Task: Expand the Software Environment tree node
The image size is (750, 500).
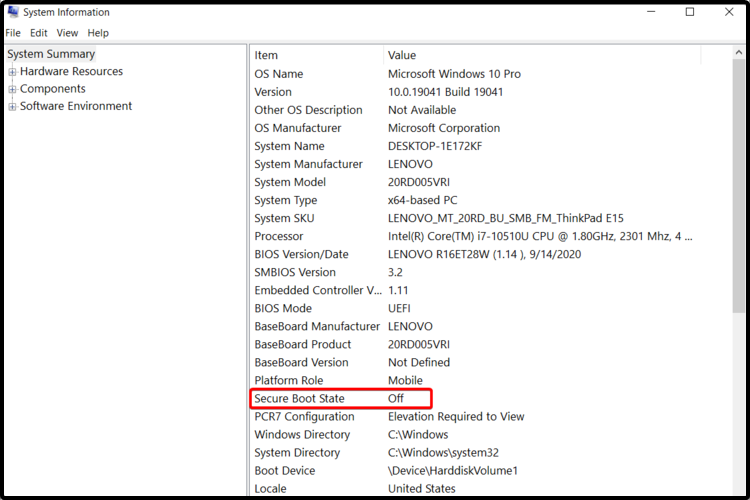Action: coord(12,106)
